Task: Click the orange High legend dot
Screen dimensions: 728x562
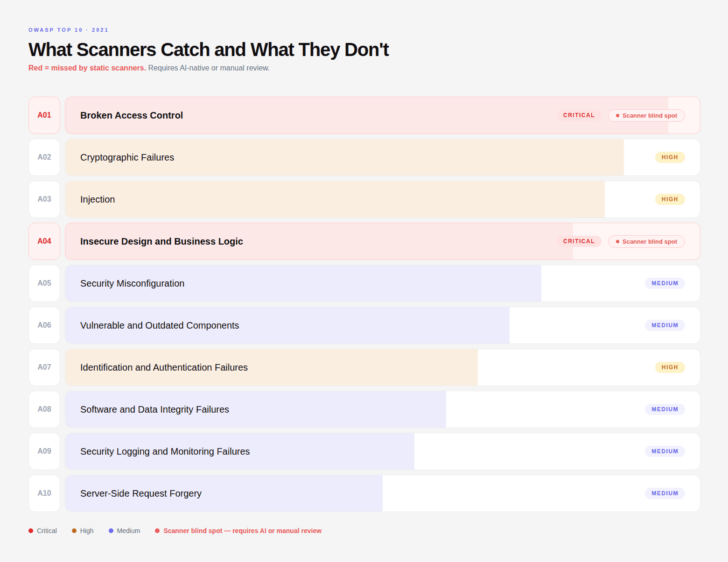Action: tap(74, 531)
